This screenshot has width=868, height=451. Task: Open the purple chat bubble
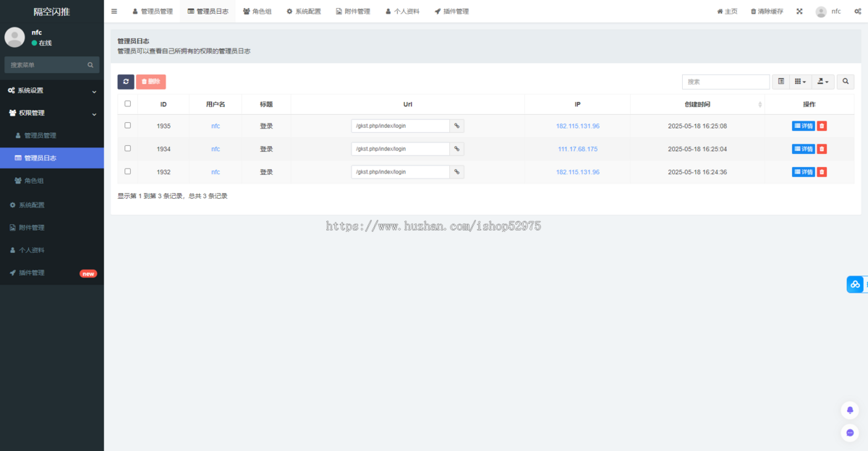850,433
